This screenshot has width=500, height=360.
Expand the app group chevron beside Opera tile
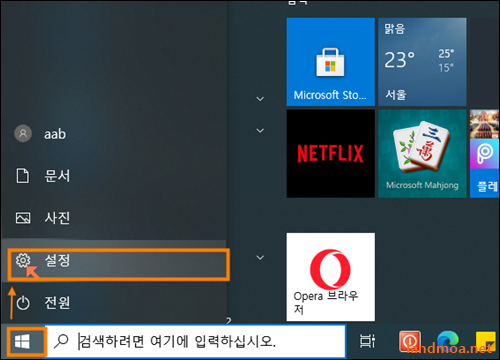click(x=260, y=257)
